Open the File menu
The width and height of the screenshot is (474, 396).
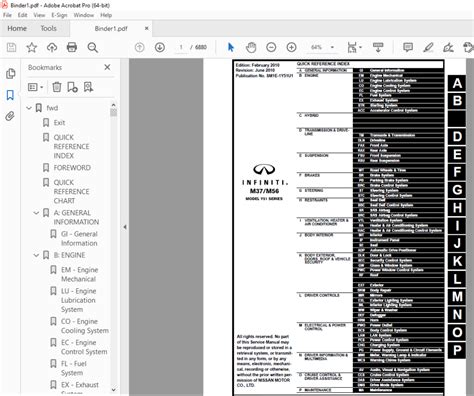coord(7,15)
